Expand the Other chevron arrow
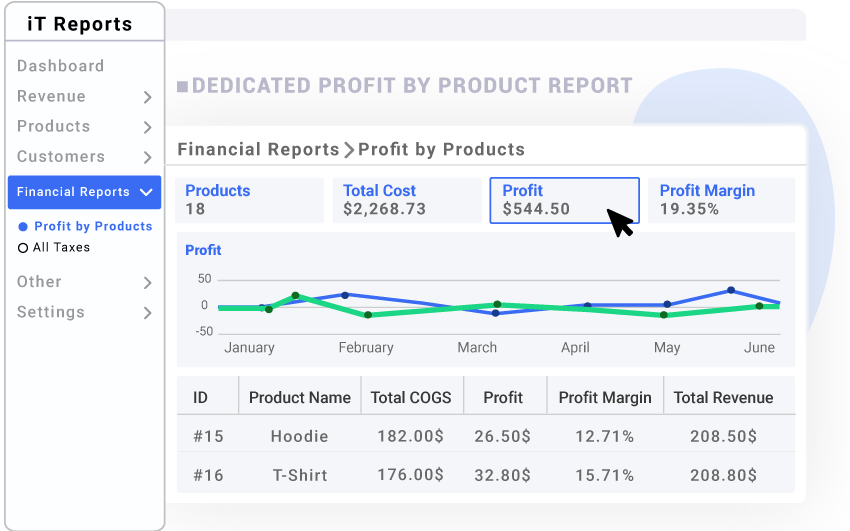The height and width of the screenshot is (531, 850). (147, 283)
